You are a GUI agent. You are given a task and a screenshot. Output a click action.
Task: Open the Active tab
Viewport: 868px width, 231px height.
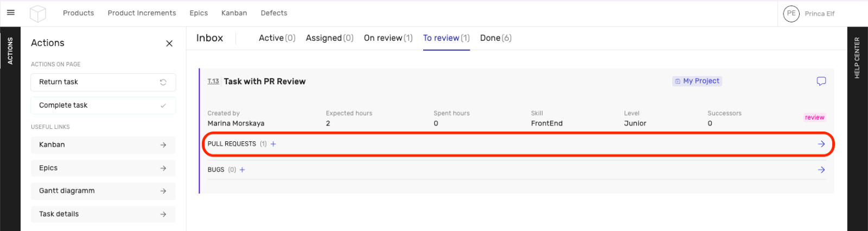[x=277, y=38]
